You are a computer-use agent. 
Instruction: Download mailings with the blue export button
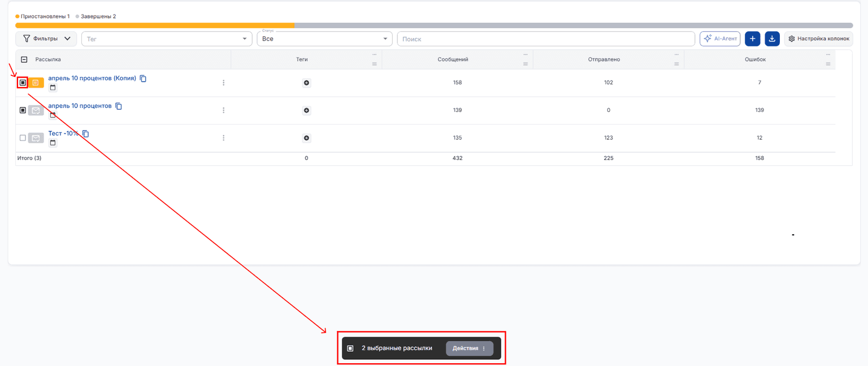coord(772,38)
